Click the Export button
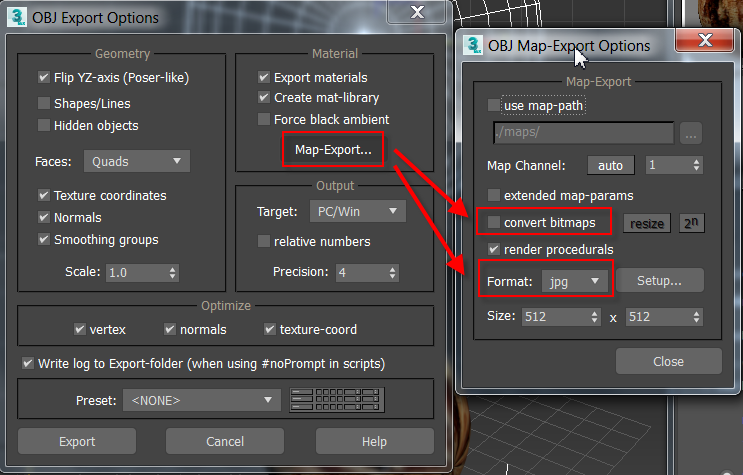743x475 pixels. pyautogui.click(x=77, y=441)
